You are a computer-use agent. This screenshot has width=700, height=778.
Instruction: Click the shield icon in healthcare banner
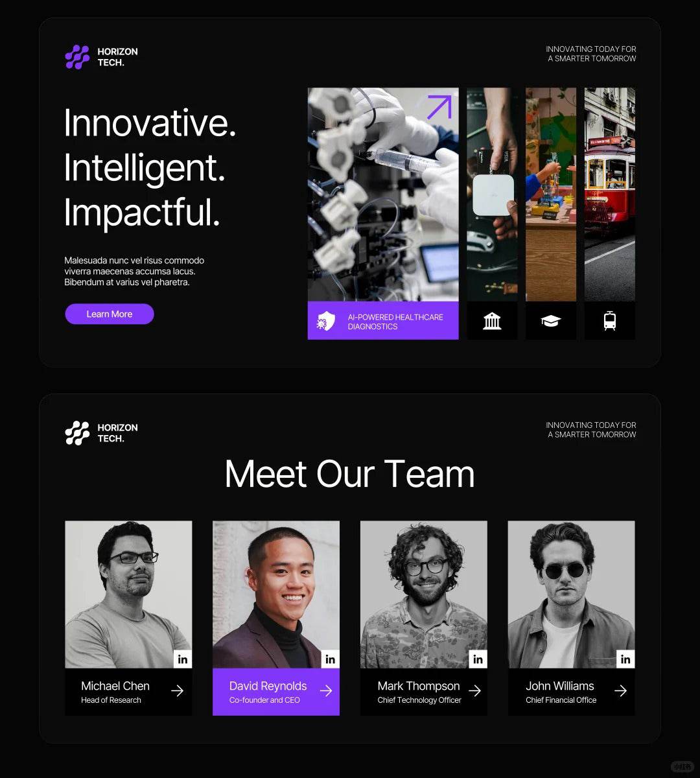325,321
